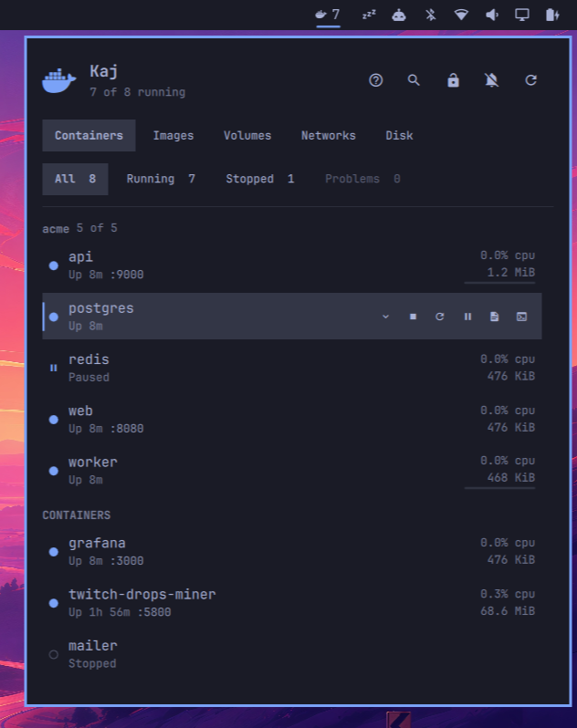Click the sleep zzz tray icon
This screenshot has height=728, width=577.
[369, 15]
